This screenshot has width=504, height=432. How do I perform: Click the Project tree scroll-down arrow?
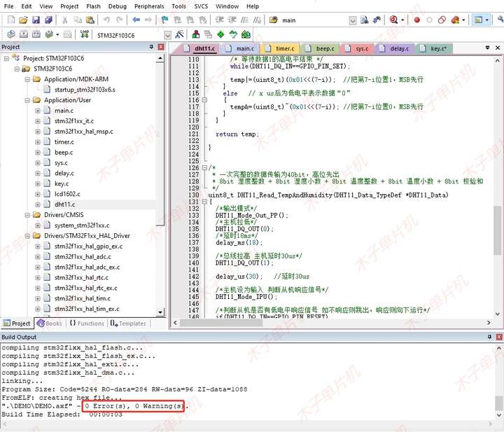[x=160, y=312]
